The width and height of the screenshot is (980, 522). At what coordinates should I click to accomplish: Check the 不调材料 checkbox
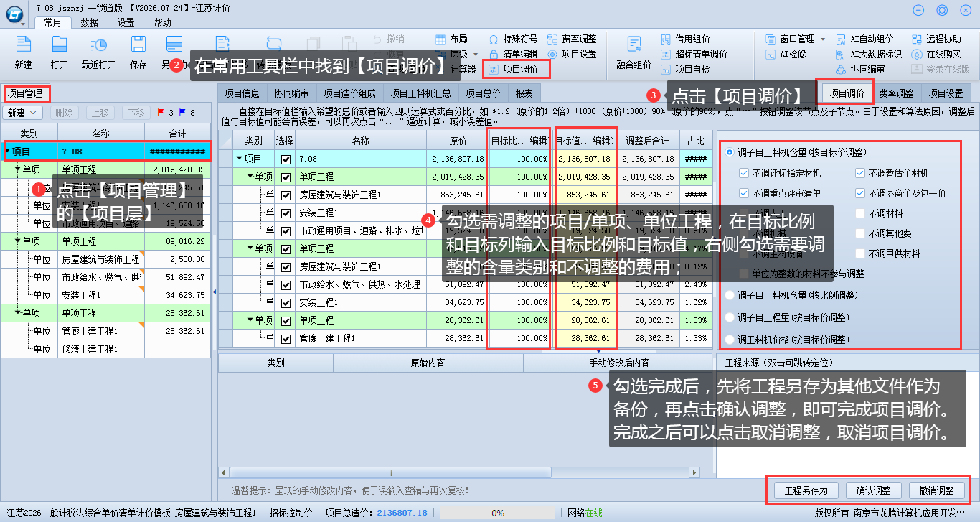coord(860,213)
